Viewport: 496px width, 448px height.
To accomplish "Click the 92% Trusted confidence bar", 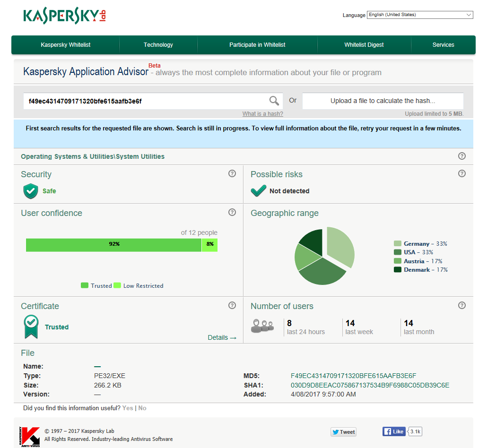I will point(113,245).
